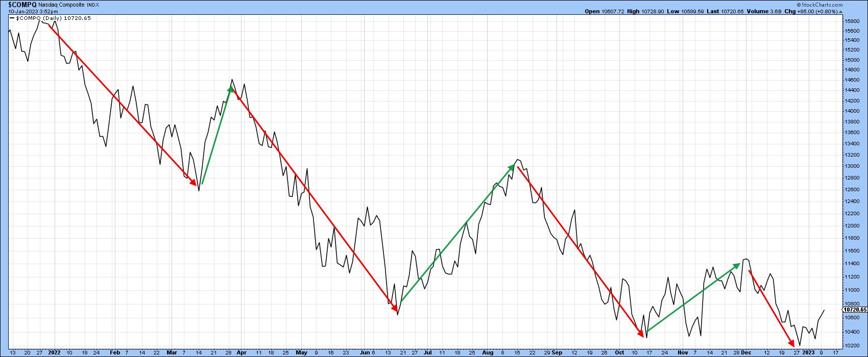Screen dimensions: 868x357
Task: Click the 14200 price axis label
Action: tap(852, 100)
